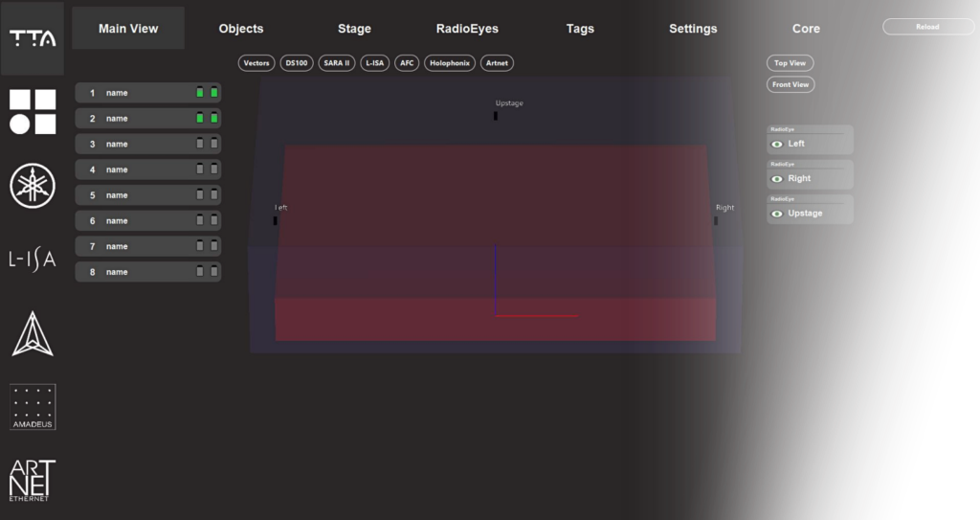Screen dimensions: 980x520
Task: Click the DS100 pill button
Action: point(297,63)
